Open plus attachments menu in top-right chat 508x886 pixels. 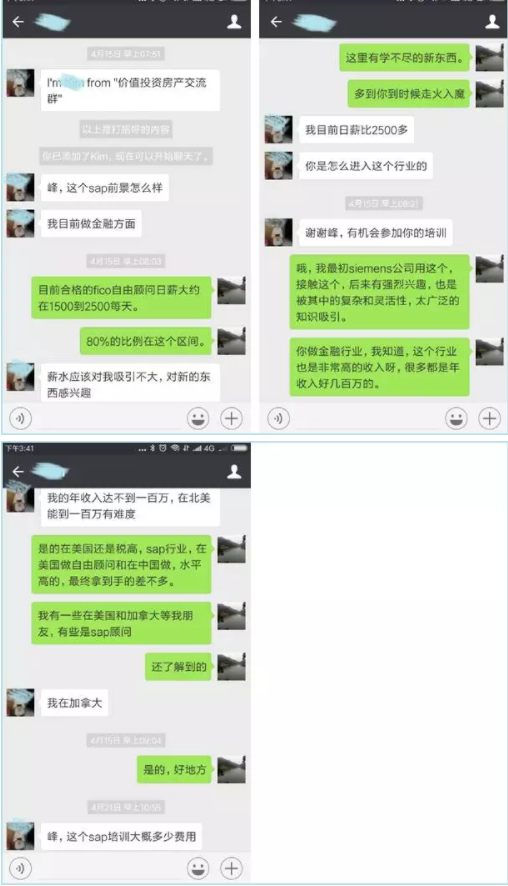(489, 419)
